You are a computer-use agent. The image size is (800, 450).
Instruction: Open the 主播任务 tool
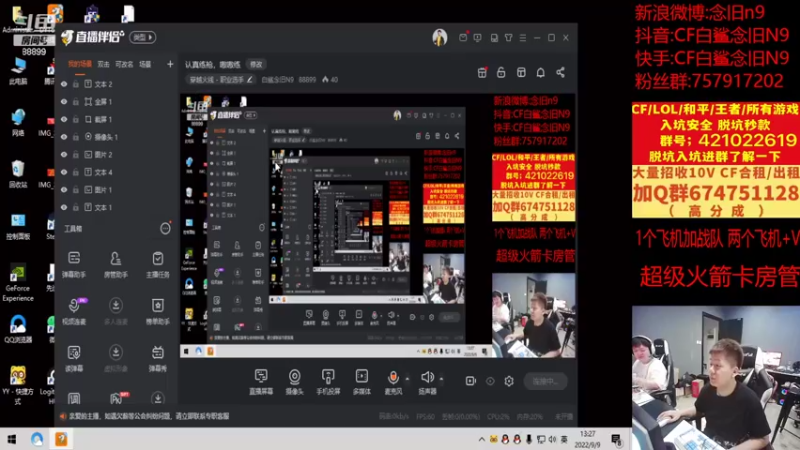(x=158, y=264)
